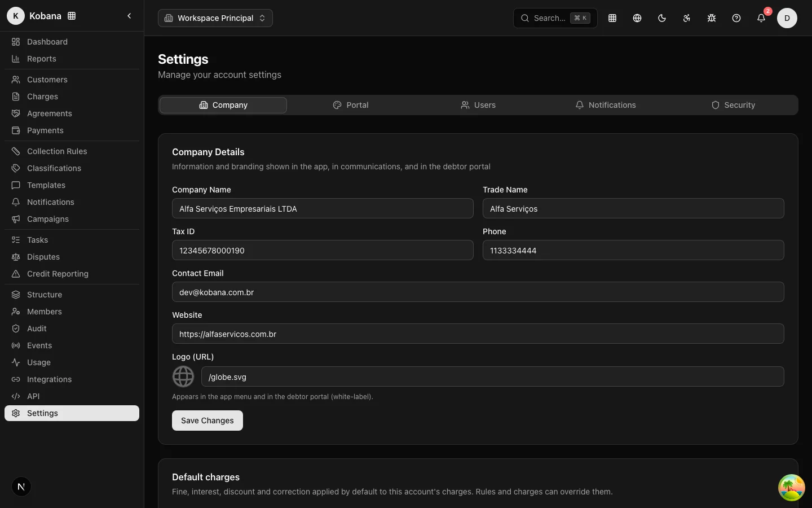This screenshot has width=812, height=508.
Task: Click the beach island floating button
Action: click(x=792, y=488)
